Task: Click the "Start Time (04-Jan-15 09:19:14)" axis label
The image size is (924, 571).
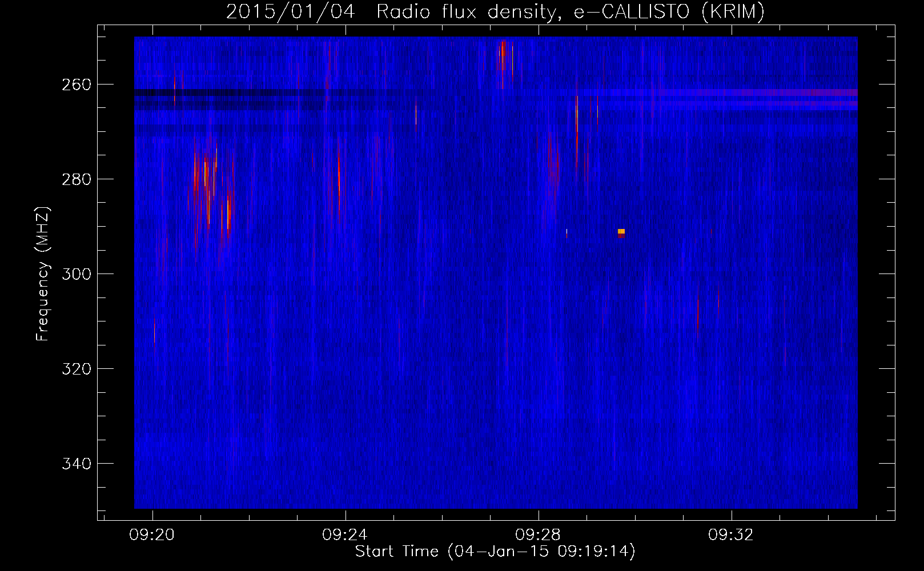Action: tap(495, 552)
